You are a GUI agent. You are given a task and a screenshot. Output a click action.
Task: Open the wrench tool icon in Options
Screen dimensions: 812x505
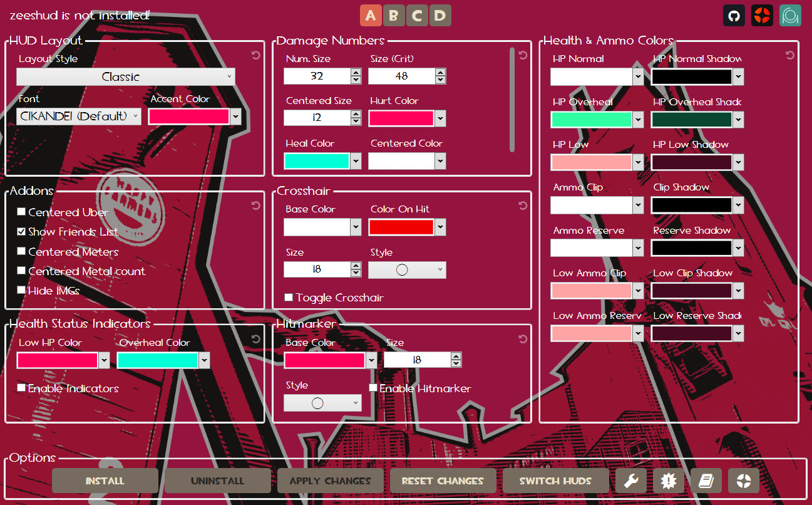pos(631,481)
